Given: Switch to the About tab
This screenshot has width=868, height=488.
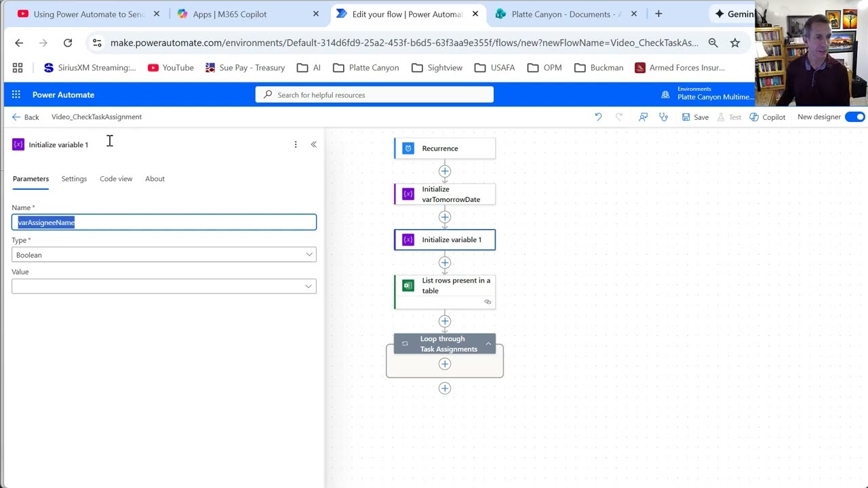Looking at the screenshot, I should [155, 179].
